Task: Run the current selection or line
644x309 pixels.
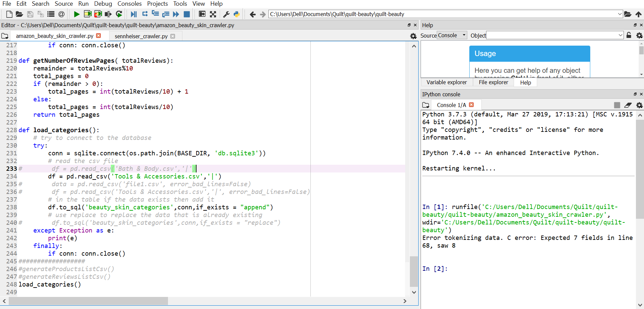Action: pos(108,14)
